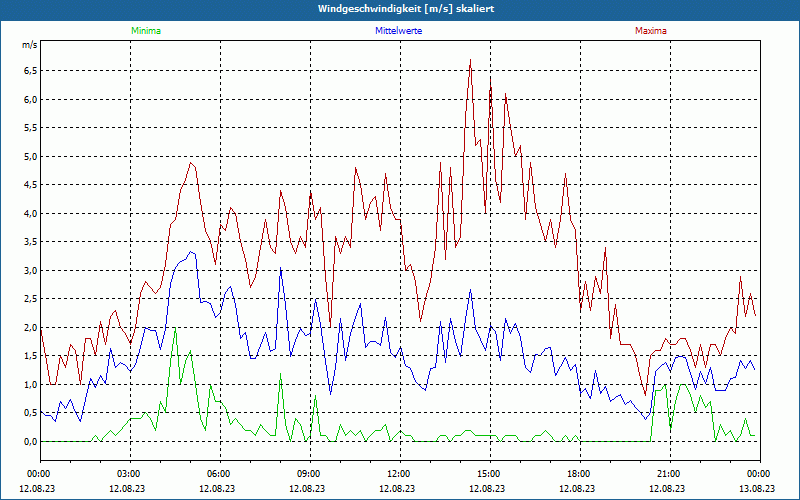Image resolution: width=800 pixels, height=500 pixels.
Task: Click the chart title Windgeschwindigkeit [m/s] skaliert
Action: point(406,9)
